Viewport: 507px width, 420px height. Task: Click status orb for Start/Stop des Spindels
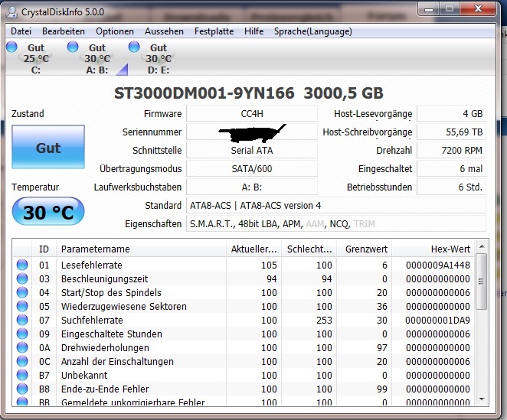(x=22, y=292)
